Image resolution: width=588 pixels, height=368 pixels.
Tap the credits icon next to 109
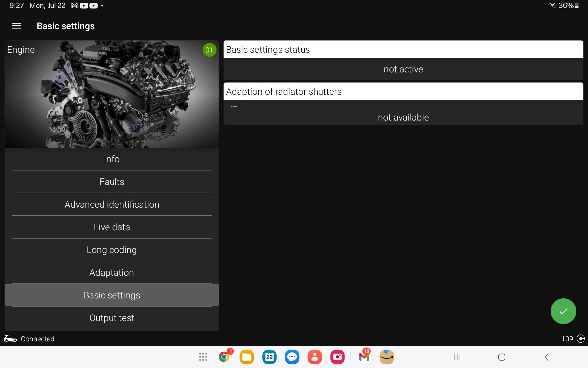point(580,339)
